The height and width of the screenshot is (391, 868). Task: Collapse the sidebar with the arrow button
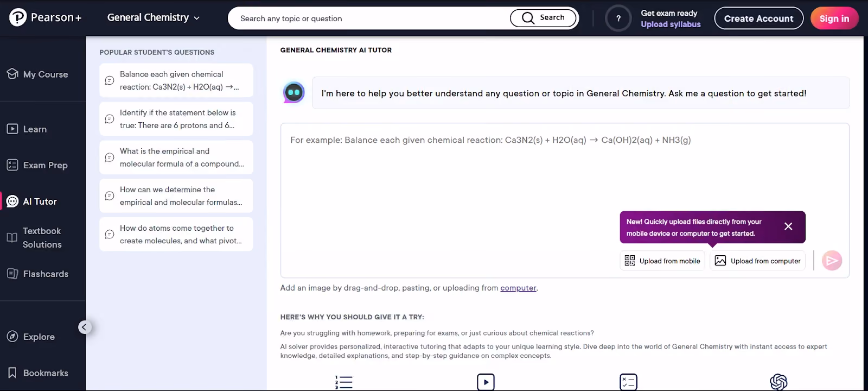tap(85, 327)
